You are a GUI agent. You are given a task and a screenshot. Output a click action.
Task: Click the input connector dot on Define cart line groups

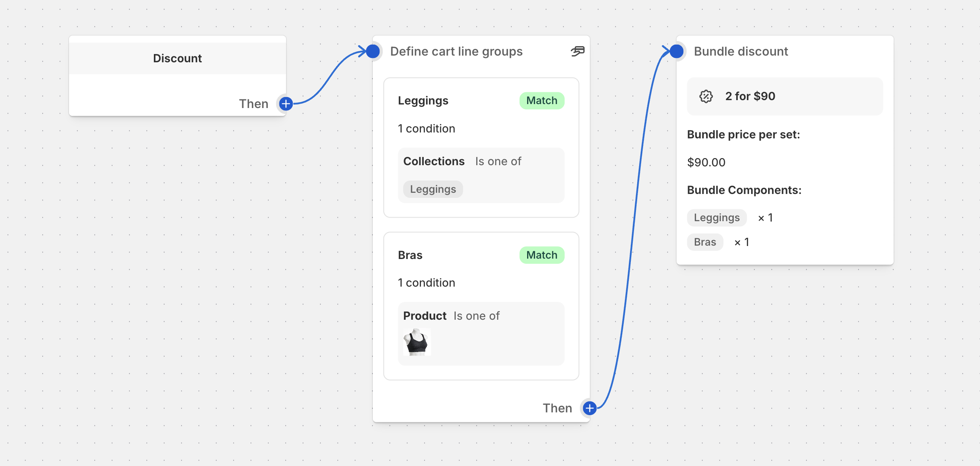pyautogui.click(x=373, y=51)
